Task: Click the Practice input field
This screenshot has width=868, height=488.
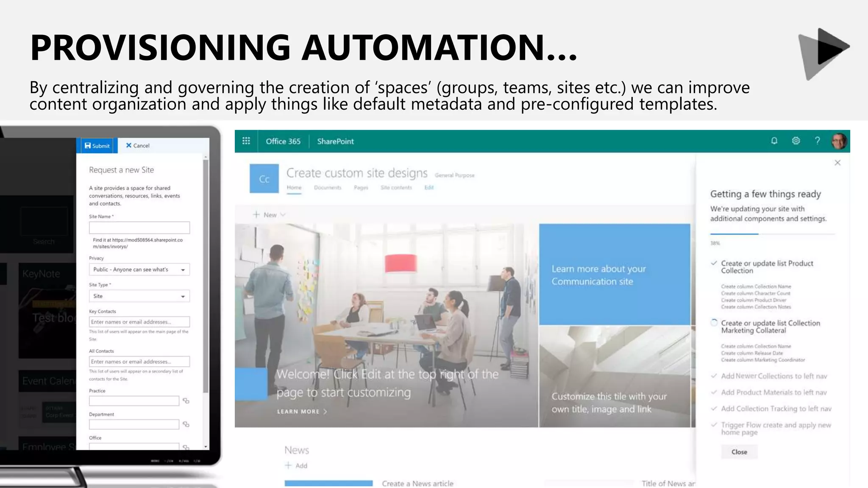Action: (x=134, y=401)
